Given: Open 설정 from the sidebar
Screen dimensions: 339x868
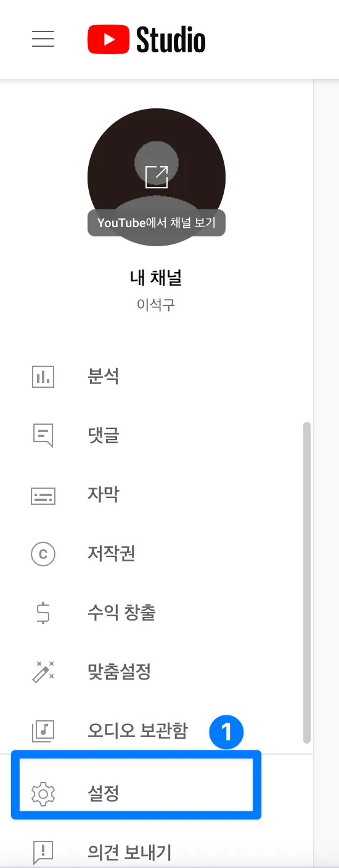Looking at the screenshot, I should pos(136,794).
